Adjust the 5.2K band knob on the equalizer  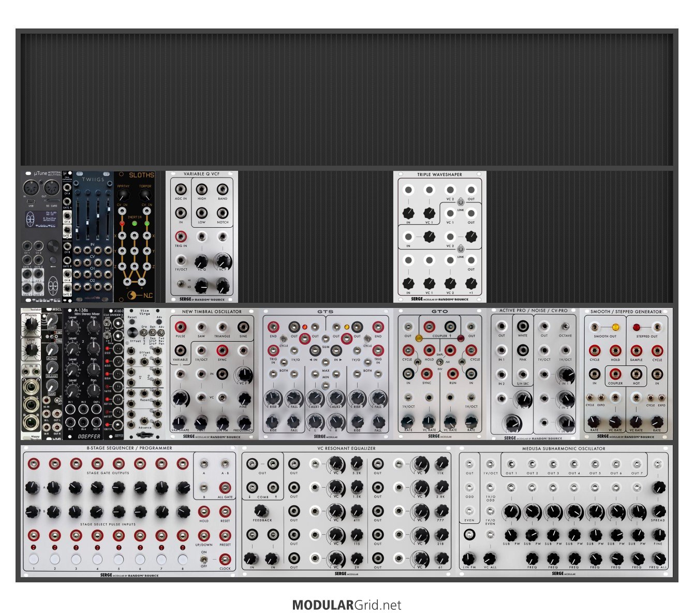pyautogui.click(x=357, y=463)
